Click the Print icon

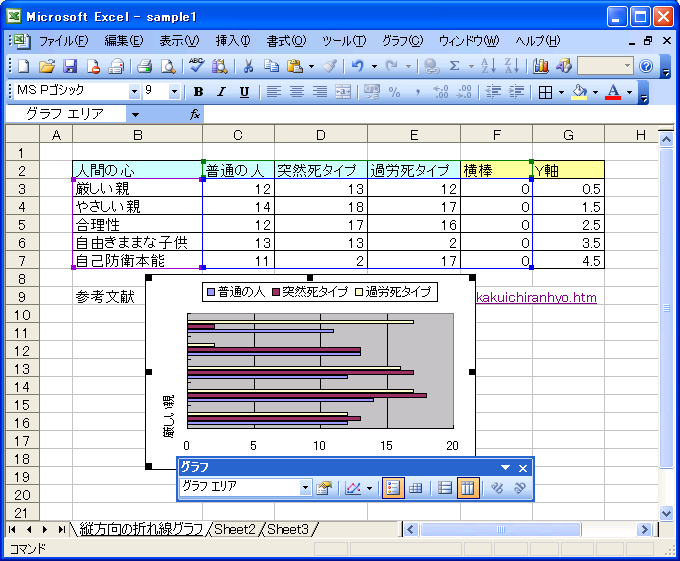pyautogui.click(x=144, y=66)
